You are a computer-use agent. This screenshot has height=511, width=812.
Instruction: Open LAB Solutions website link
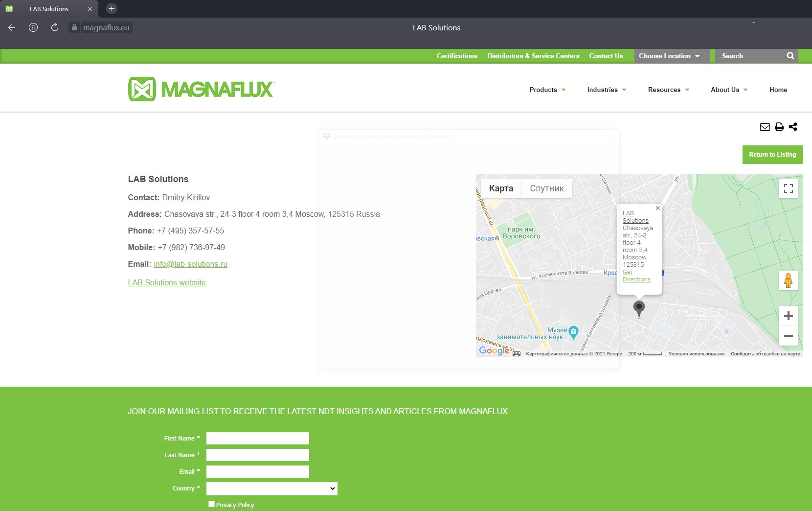point(167,282)
